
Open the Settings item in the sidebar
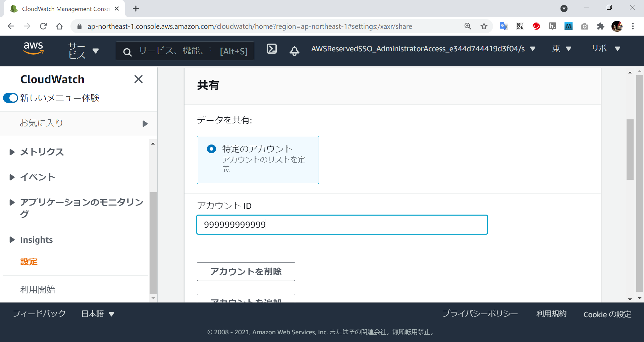29,262
